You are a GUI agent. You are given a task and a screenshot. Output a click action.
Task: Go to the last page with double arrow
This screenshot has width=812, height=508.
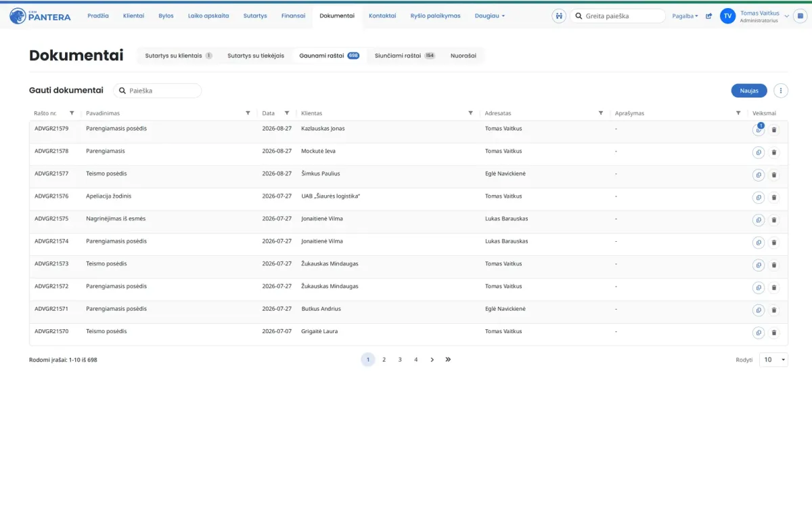point(448,360)
